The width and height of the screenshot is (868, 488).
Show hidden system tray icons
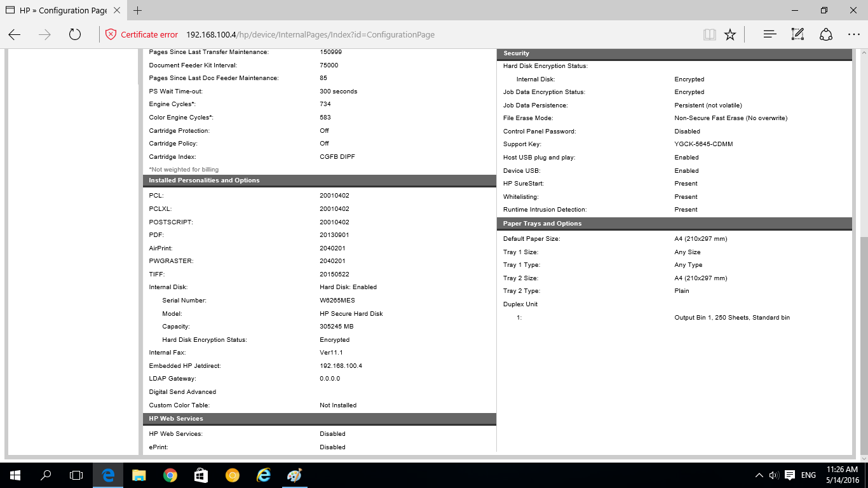[759, 475]
